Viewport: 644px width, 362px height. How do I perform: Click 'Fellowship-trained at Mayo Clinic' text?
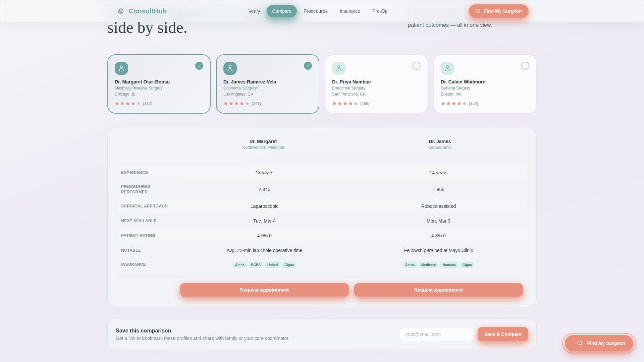pos(438,250)
